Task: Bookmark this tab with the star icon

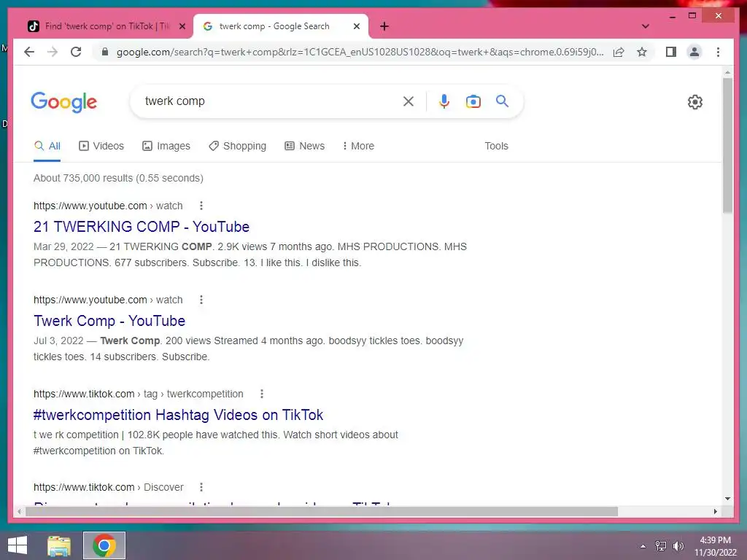Action: (x=642, y=52)
